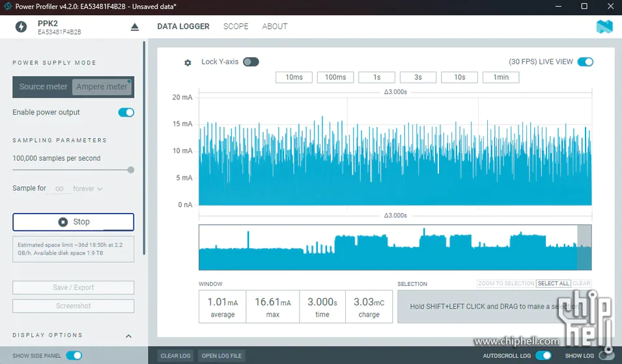The width and height of the screenshot is (622, 364).
Task: Select Source meter mode
Action: pyautogui.click(x=43, y=87)
